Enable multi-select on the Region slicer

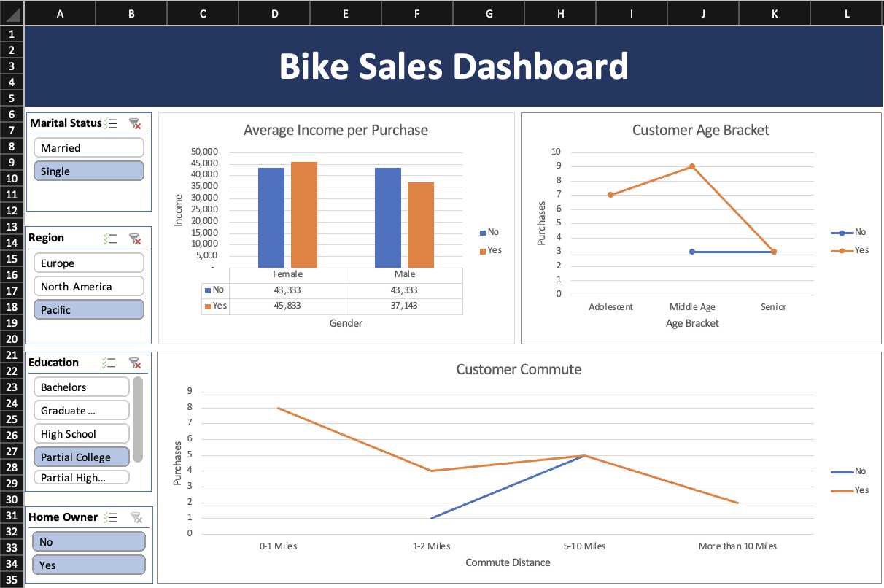click(x=111, y=238)
